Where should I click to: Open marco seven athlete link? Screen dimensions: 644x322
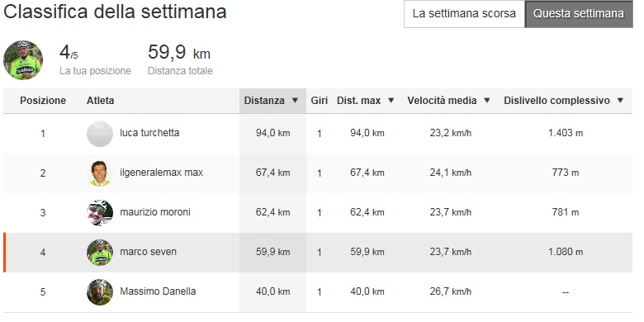149,252
